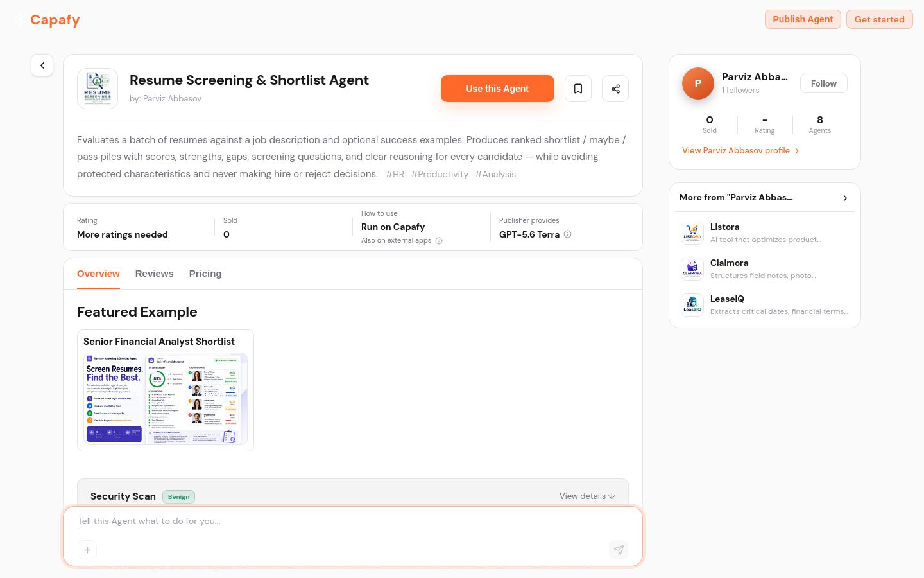Open the LeaseIQ agent title
This screenshot has height=578, width=924.
click(727, 299)
